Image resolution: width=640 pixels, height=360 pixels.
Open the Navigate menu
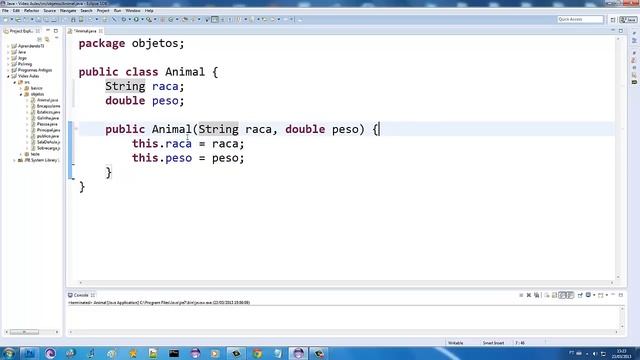point(68,11)
